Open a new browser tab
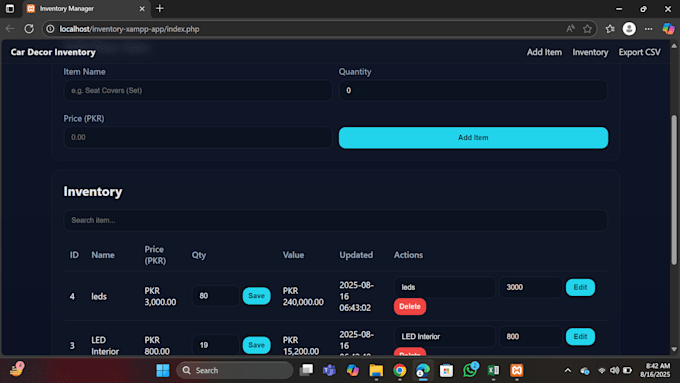 point(160,8)
